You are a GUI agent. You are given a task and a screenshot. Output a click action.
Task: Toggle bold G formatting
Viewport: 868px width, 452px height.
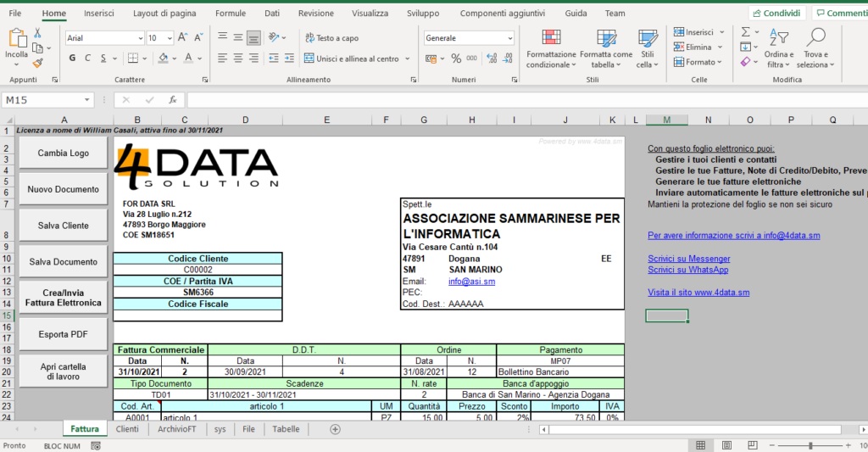72,58
